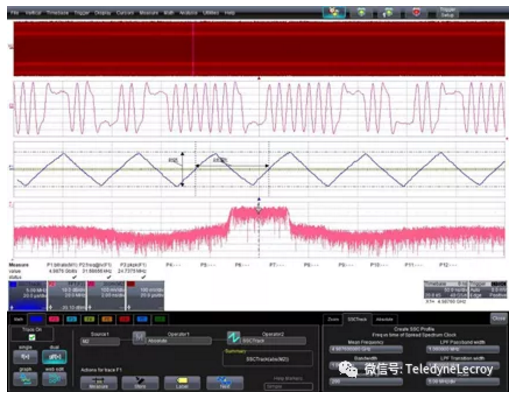Image resolution: width=515 pixels, height=399 pixels.
Task: Click the Close button on settings panel
Action: click(x=499, y=318)
